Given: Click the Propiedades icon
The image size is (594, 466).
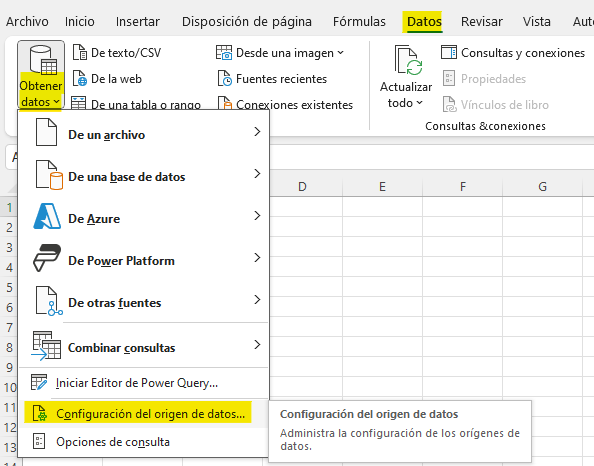Looking at the screenshot, I should coord(449,78).
